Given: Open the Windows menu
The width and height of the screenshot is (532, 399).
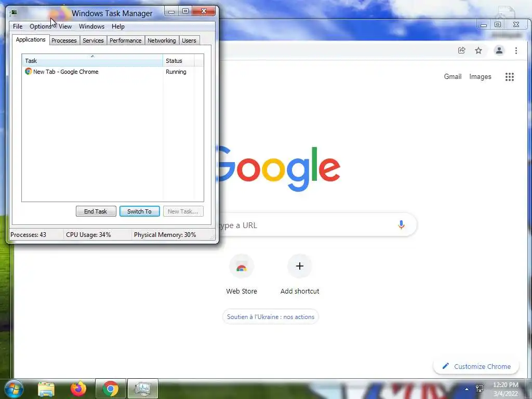Looking at the screenshot, I should [x=91, y=26].
